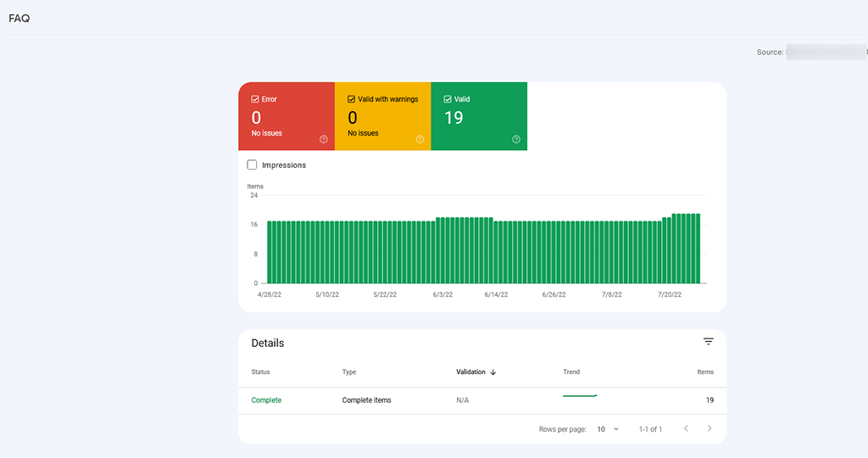Viewport: 868px width, 458px height.
Task: Click the first green bar in chart
Action: pos(270,253)
